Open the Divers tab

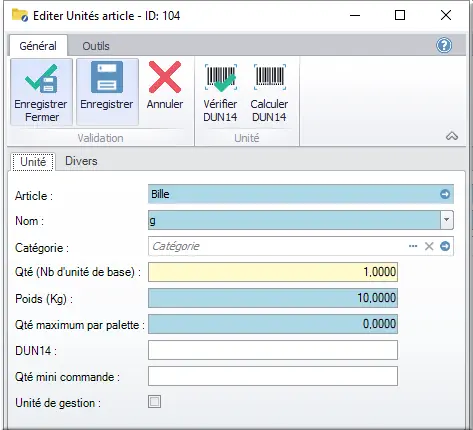pyautogui.click(x=81, y=161)
